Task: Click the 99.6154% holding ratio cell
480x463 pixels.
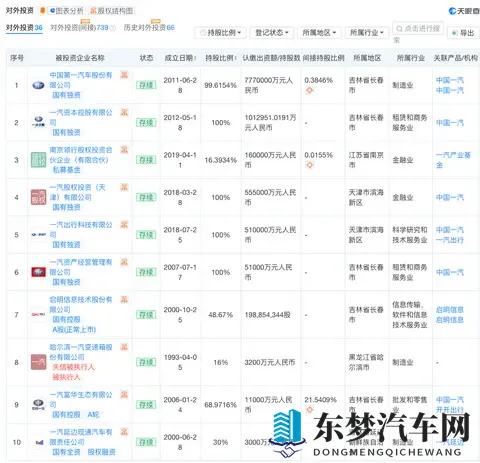Action: (x=220, y=85)
